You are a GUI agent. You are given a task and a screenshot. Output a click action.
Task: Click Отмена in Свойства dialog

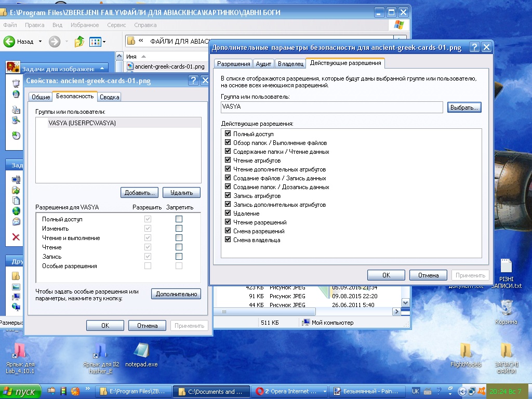[x=147, y=325]
